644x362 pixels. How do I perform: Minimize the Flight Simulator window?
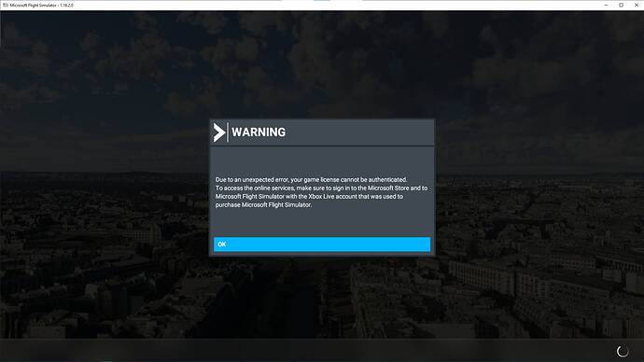pos(607,5)
